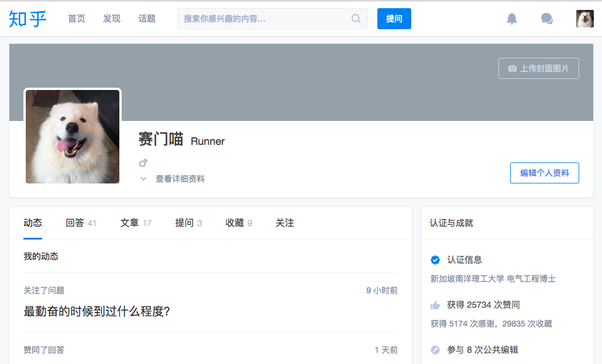Click the edit pencil icon beside 公共编辑
Image resolution: width=602 pixels, height=364 pixels.
pyautogui.click(x=435, y=350)
